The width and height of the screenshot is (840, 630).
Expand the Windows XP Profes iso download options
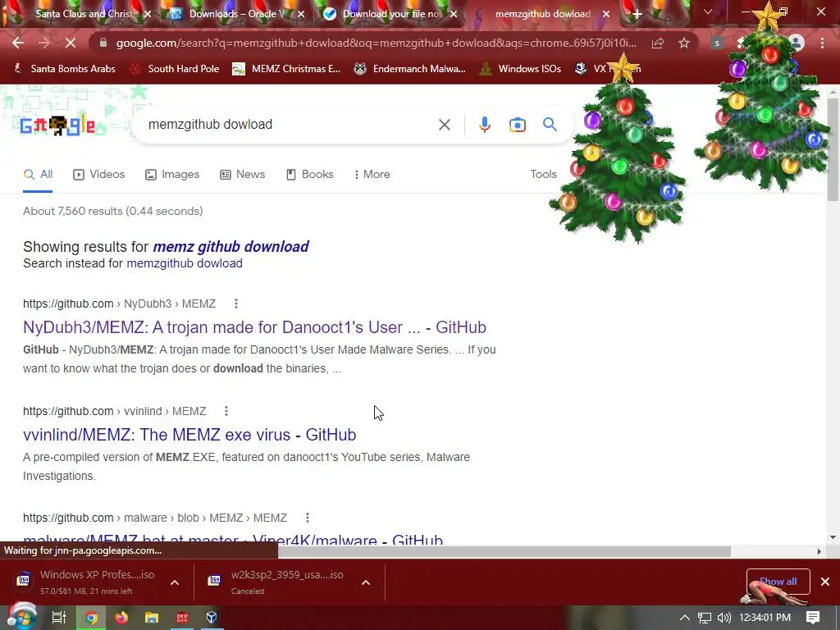click(x=175, y=582)
